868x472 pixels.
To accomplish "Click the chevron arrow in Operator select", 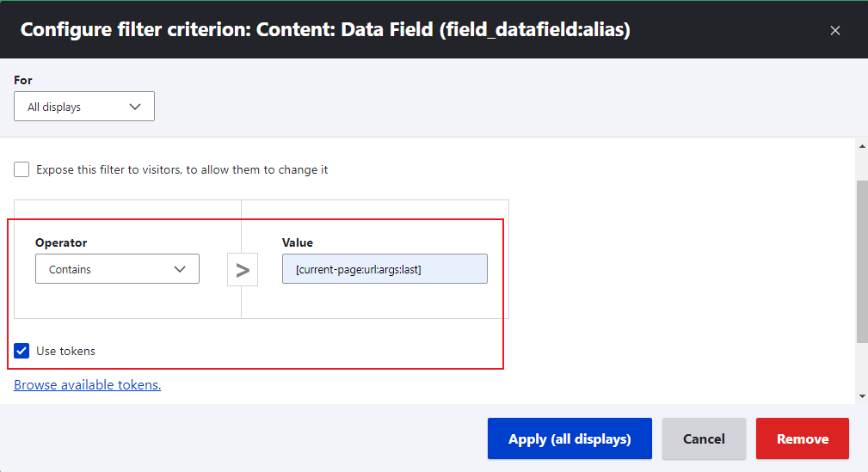I will tap(180, 269).
